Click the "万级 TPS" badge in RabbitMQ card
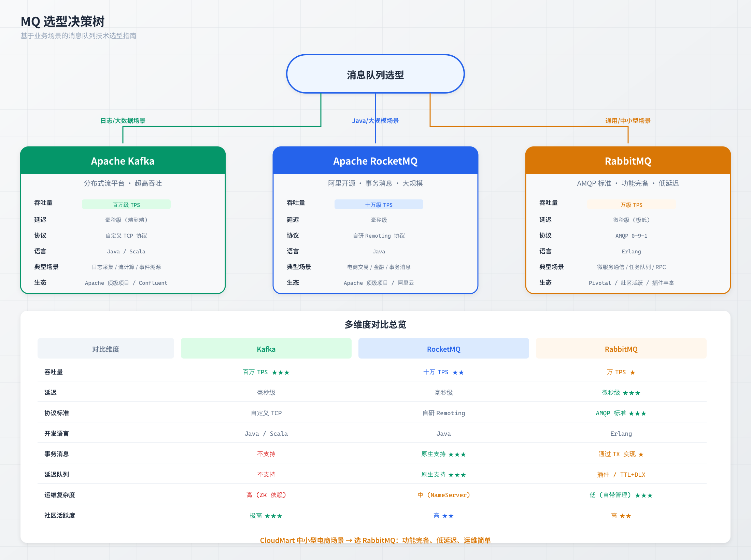This screenshot has width=751, height=560. 632,205
